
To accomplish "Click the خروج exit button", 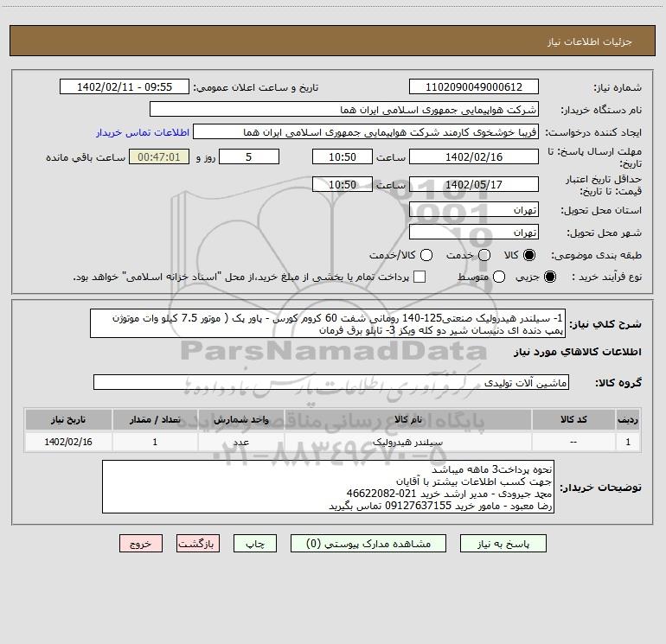I will tap(141, 544).
